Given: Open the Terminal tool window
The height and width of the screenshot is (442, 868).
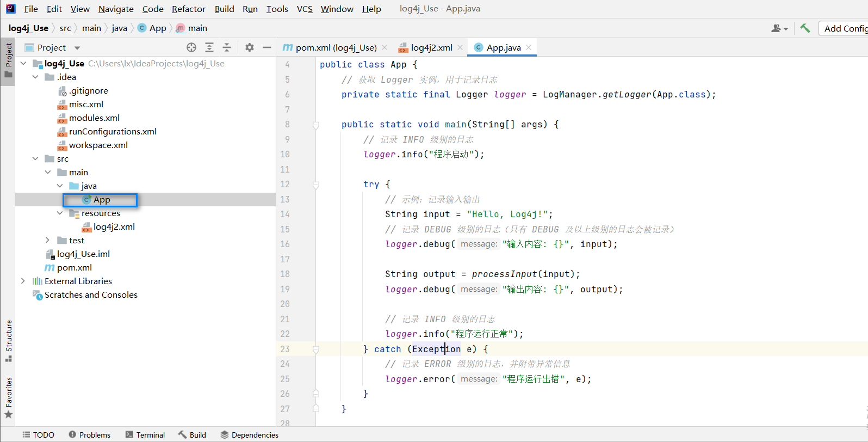Looking at the screenshot, I should coord(145,435).
